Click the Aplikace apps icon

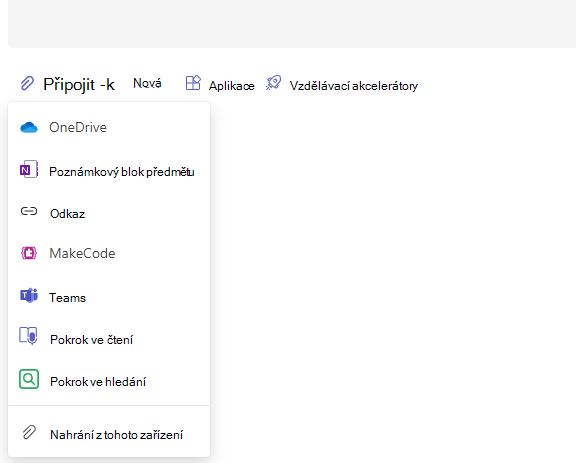pyautogui.click(x=193, y=83)
